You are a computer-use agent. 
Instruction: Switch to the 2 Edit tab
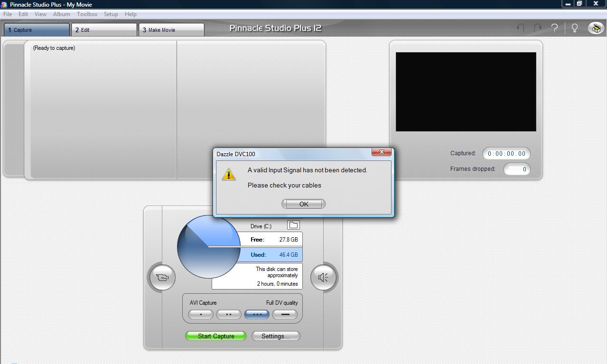[104, 30]
